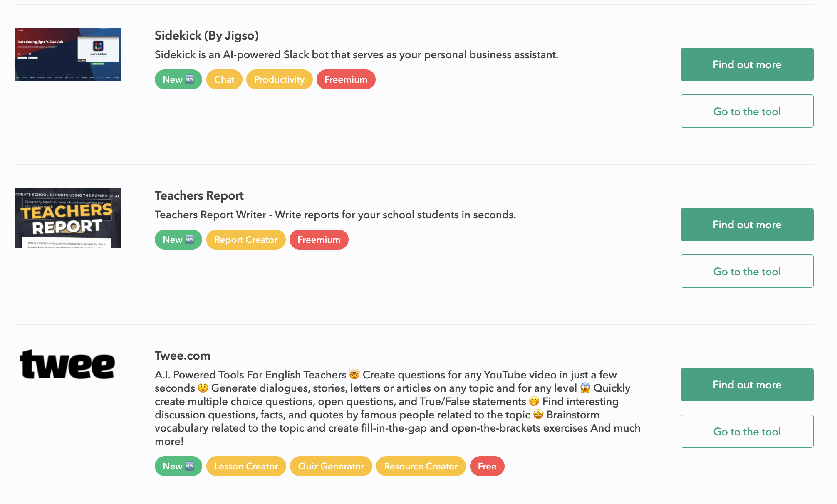Open the Sidekick (By Jigso) title
The image size is (837, 504).
coord(207,35)
